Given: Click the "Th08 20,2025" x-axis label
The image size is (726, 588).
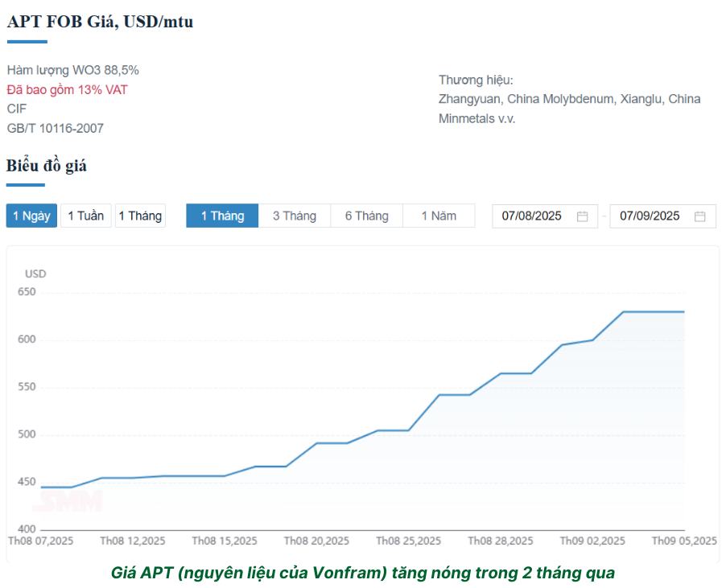Looking at the screenshot, I should click(x=316, y=541).
